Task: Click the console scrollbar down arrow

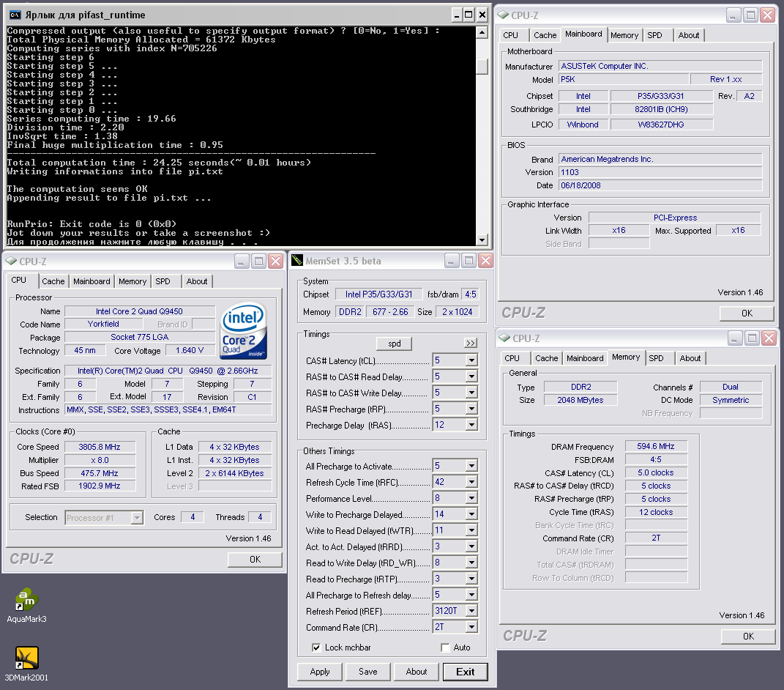Action: 482,240
